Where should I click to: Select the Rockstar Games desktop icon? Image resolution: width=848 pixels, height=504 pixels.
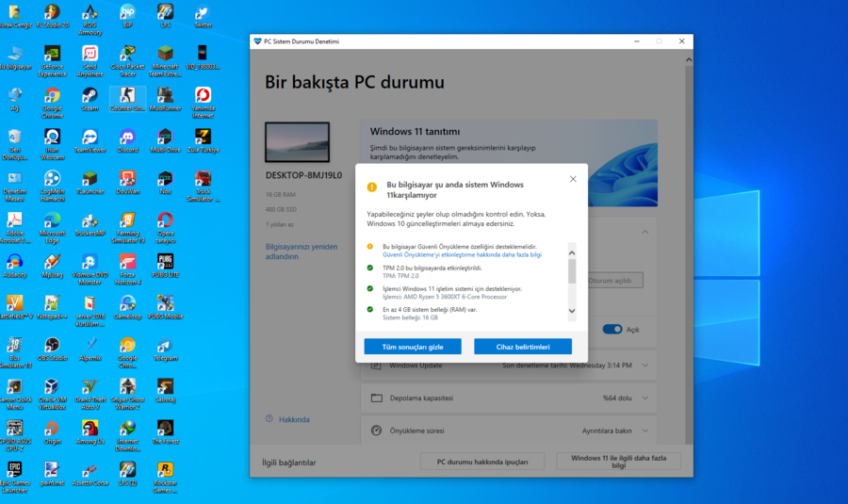[166, 478]
